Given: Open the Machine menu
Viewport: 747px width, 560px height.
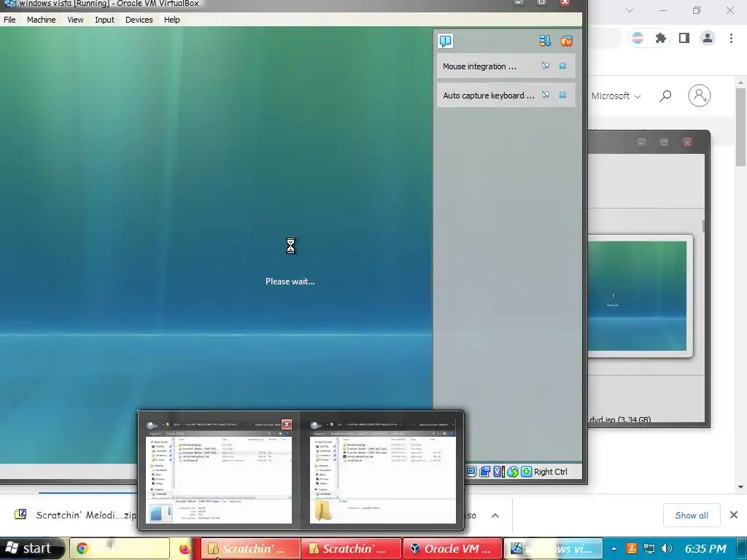Looking at the screenshot, I should 41,20.
